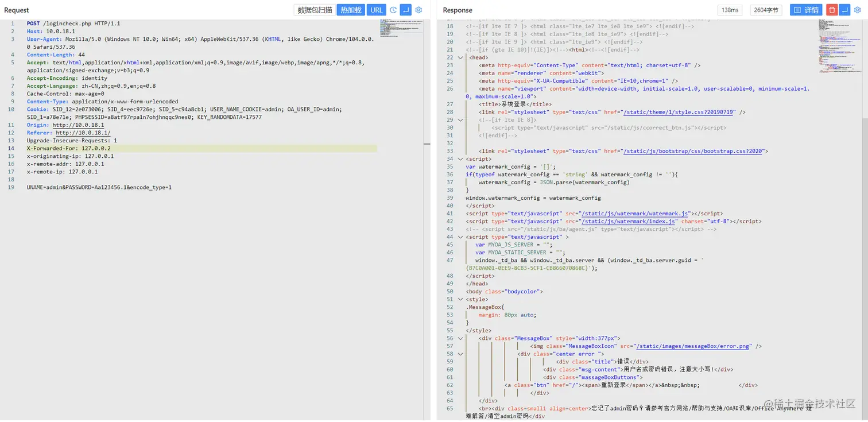Collapse the <script> block at line 34
This screenshot has height=422, width=868.
point(460,159)
